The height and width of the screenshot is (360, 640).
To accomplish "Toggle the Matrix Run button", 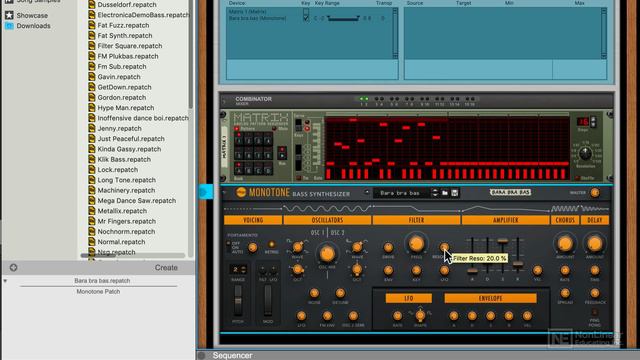I will coord(282,153).
